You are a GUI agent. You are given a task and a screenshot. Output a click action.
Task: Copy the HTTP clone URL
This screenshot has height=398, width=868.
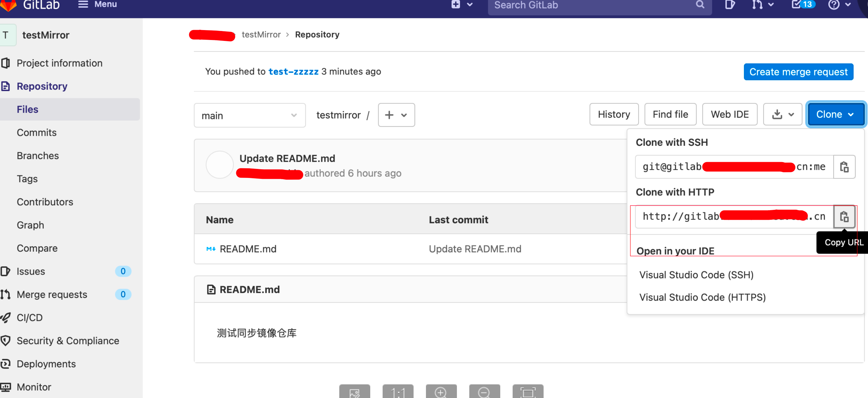(x=844, y=217)
